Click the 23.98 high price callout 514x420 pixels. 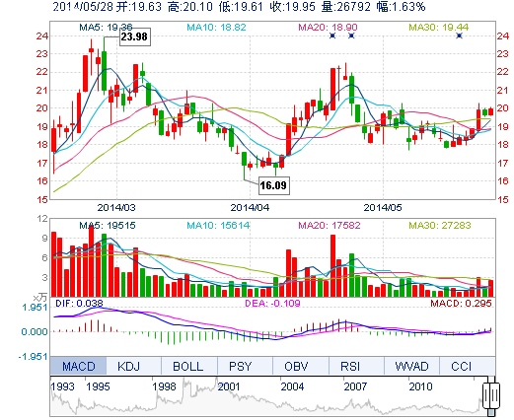[135, 36]
